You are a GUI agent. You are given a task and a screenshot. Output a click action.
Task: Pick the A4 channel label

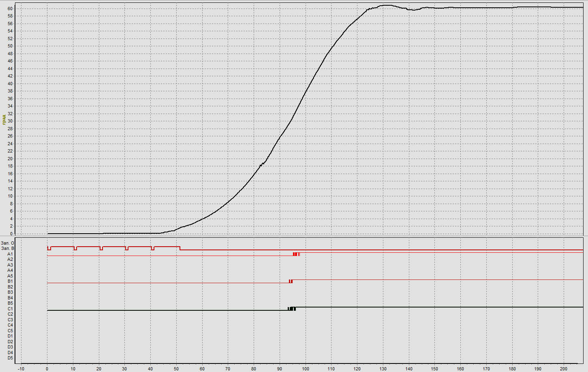[10, 270]
